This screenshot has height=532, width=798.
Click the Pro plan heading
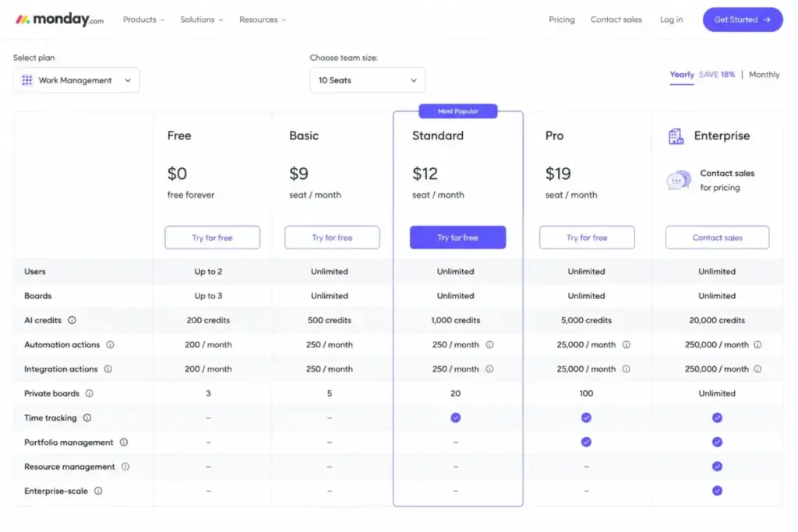tap(554, 136)
